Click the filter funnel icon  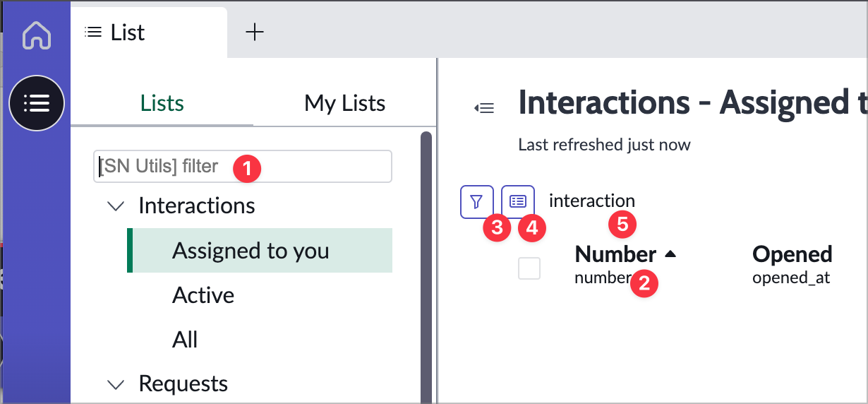[x=476, y=202]
